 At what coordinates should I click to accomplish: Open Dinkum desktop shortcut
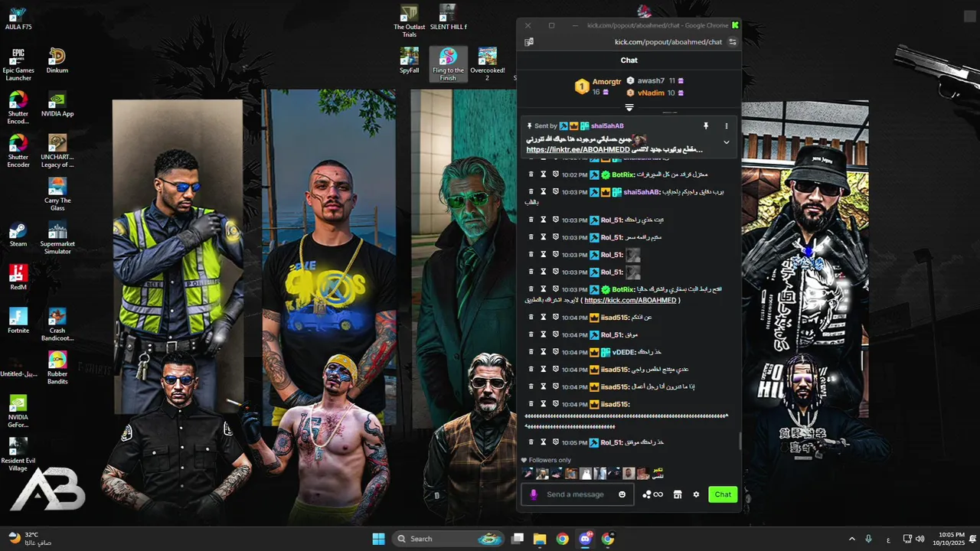click(57, 62)
